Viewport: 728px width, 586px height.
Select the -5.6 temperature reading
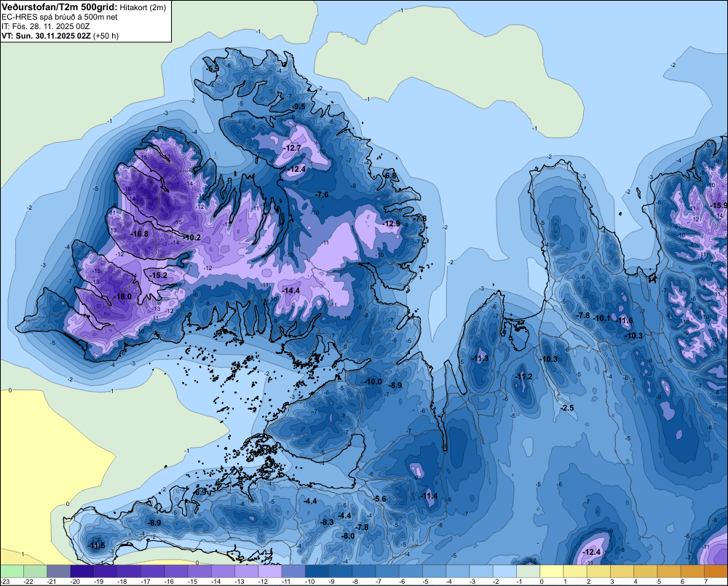tap(379, 499)
